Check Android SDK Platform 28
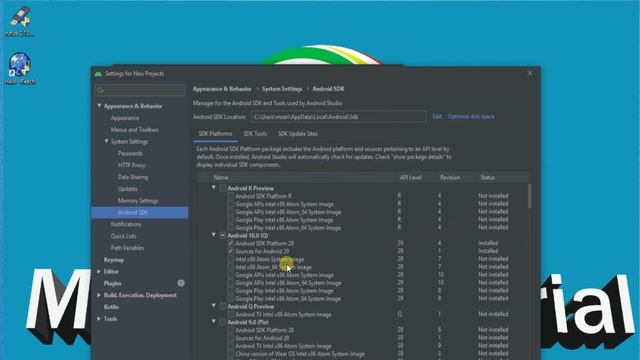640x360 pixels. click(x=231, y=330)
